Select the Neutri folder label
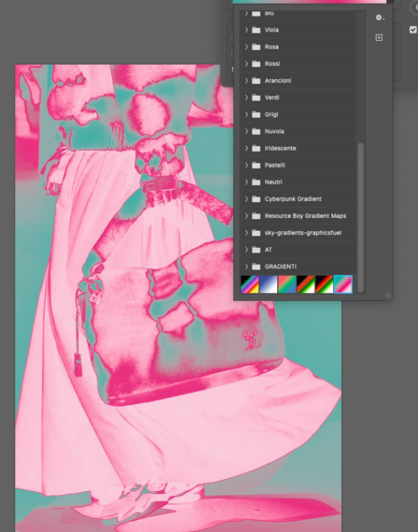The image size is (418, 532). click(x=273, y=182)
